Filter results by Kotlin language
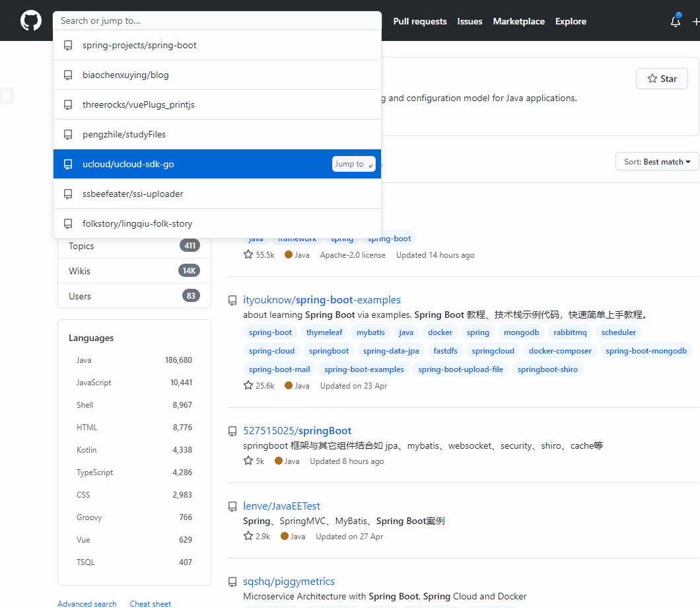This screenshot has height=608, width=700. point(87,450)
